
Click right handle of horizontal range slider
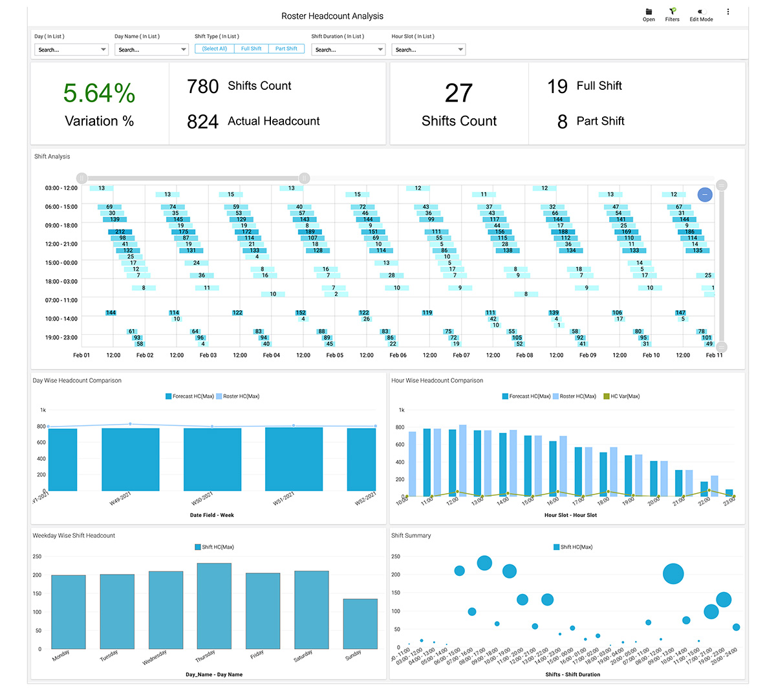[304, 178]
